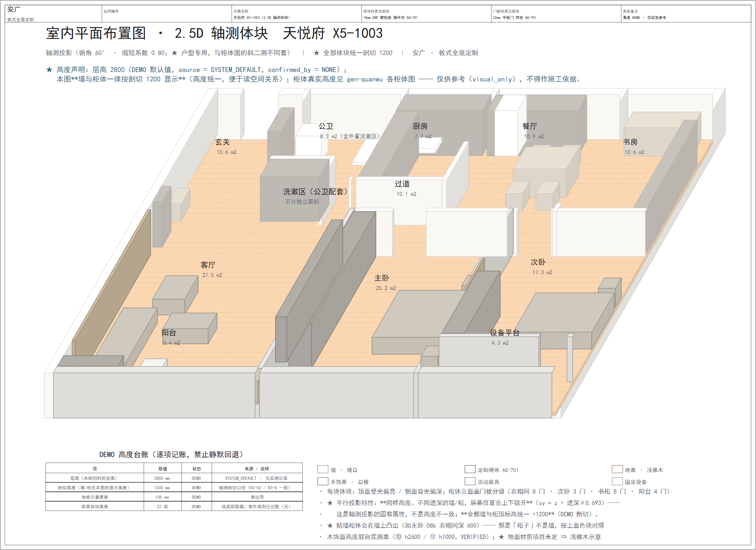
Task: Click the 定制柜体 AG-701 legend swatch
Action: (470, 469)
